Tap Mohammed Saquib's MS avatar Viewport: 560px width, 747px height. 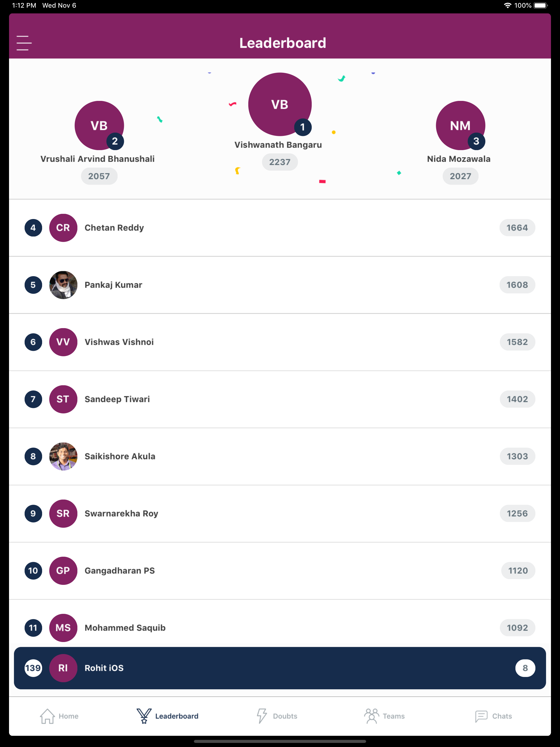[x=63, y=628]
